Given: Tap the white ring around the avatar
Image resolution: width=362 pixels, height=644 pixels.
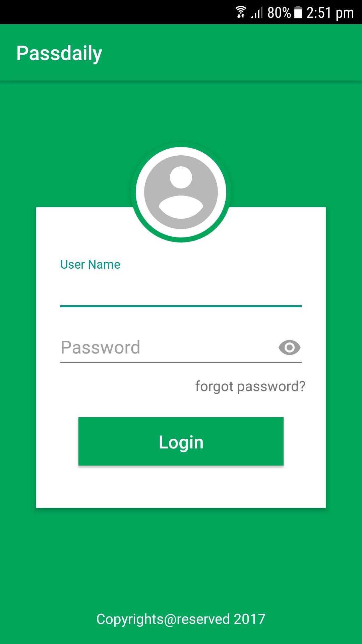Looking at the screenshot, I should coord(181,151).
